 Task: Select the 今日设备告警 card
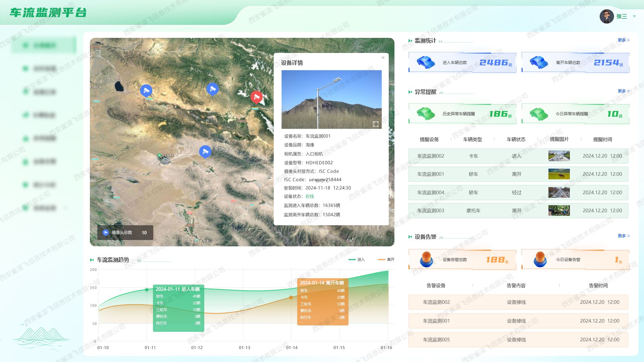[575, 259]
